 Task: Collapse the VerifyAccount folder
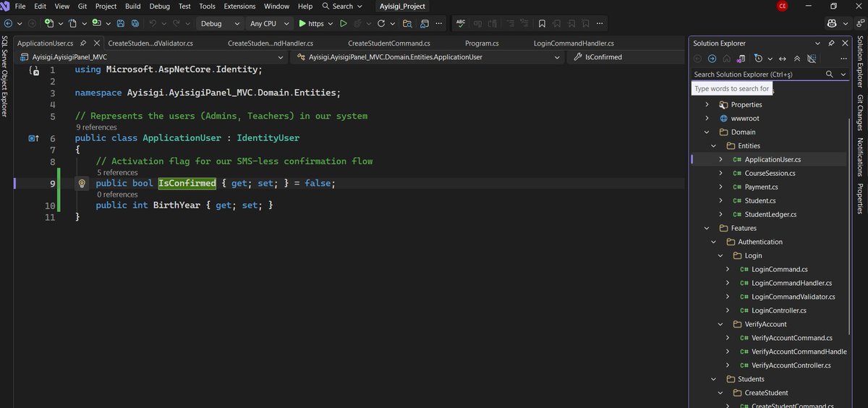coord(720,325)
